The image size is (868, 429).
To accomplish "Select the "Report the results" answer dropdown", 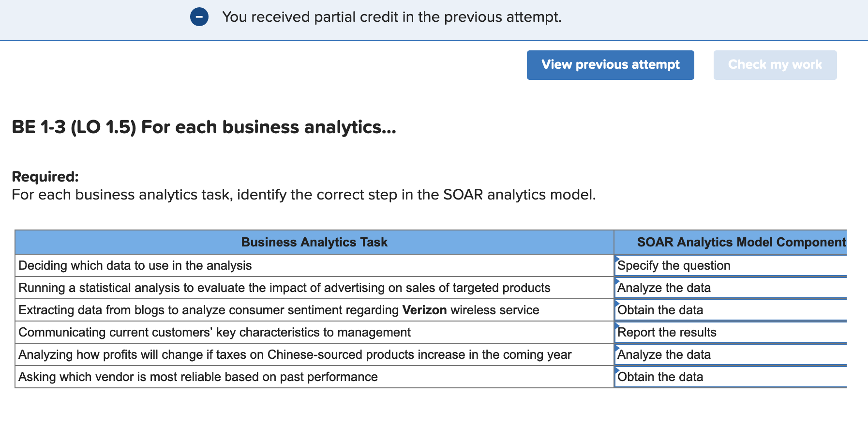I will (731, 332).
